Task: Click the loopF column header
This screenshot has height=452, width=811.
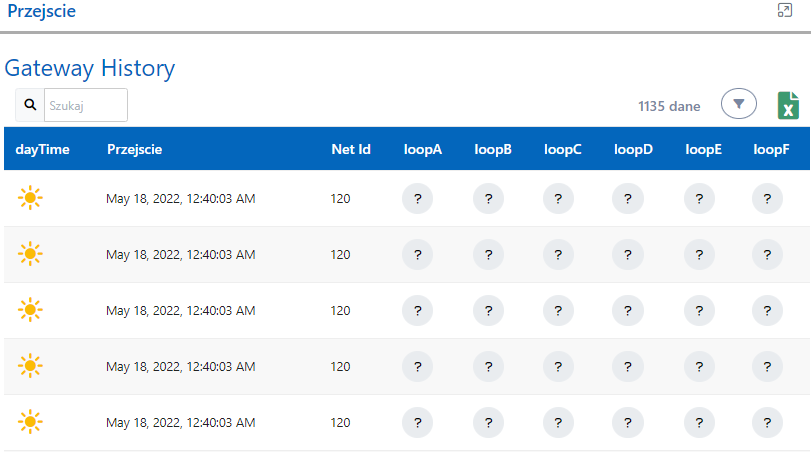Action: [x=771, y=150]
